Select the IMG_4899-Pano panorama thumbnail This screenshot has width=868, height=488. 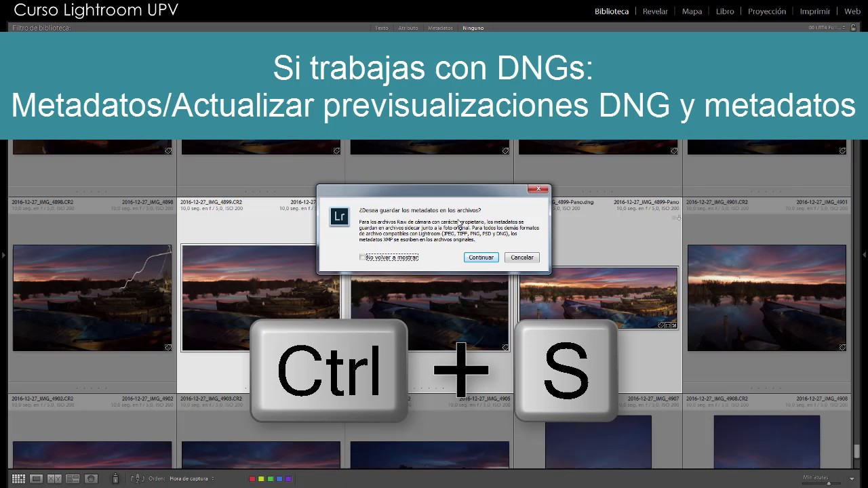pos(599,298)
